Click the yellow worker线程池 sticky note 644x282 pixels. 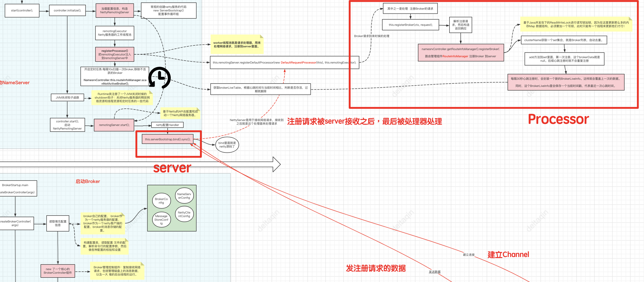pyautogui.click(x=237, y=45)
